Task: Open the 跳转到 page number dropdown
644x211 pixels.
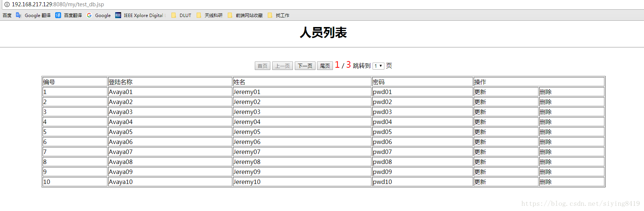Action: [378, 66]
